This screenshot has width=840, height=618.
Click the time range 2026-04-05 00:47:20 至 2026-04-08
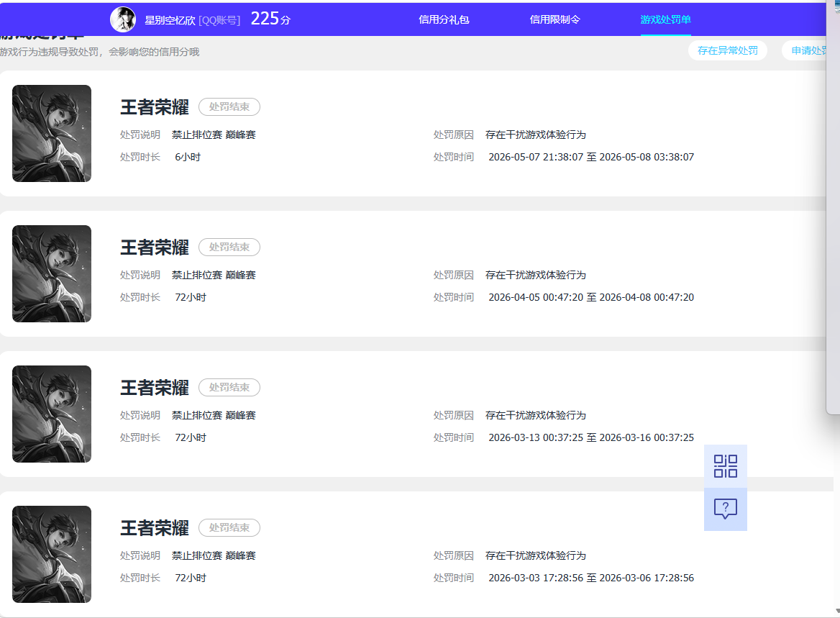591,297
